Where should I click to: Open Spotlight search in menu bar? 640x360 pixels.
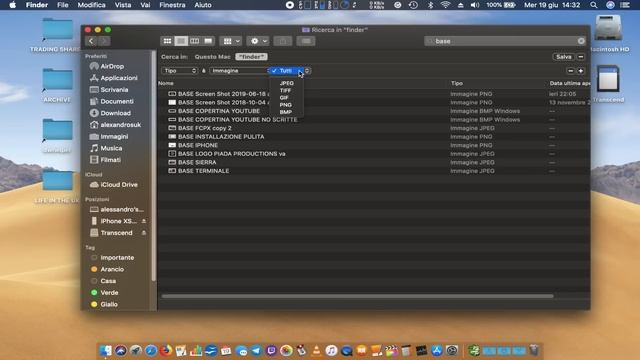(593, 5)
